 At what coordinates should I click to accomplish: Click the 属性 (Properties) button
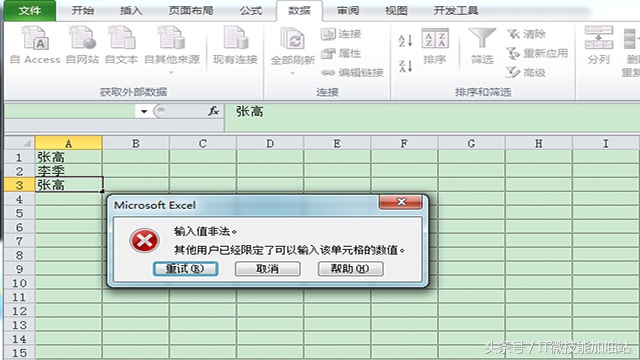click(x=341, y=53)
